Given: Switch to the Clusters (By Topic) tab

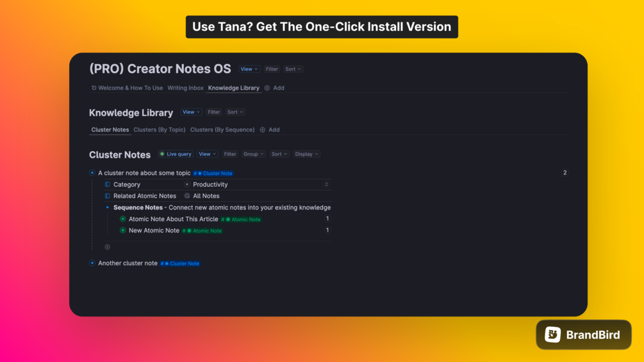Looking at the screenshot, I should [160, 129].
